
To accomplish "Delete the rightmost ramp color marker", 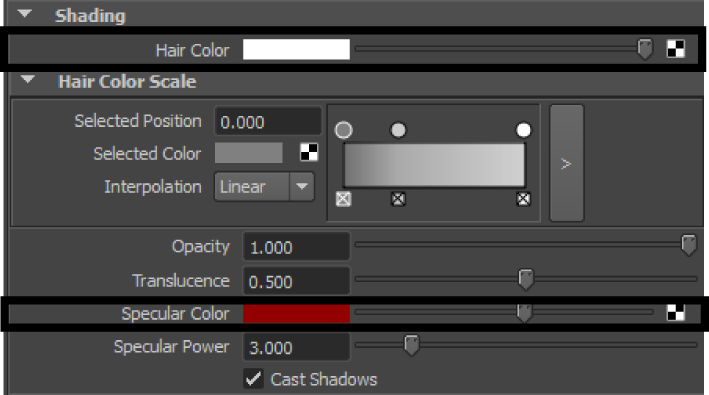I will coord(523,199).
